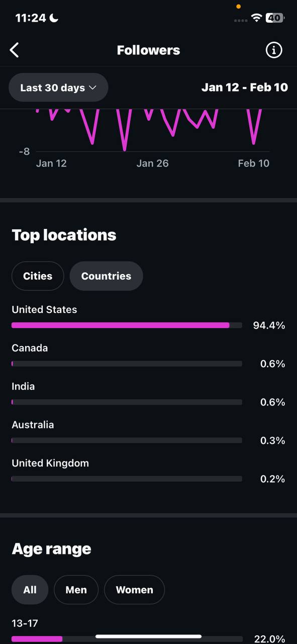Open the info icon next to Followers
Screen dimensions: 297x644
coord(274,50)
